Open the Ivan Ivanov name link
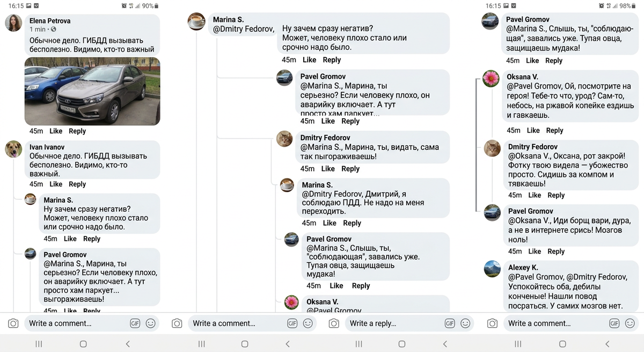The width and height of the screenshot is (644, 352). (47, 147)
